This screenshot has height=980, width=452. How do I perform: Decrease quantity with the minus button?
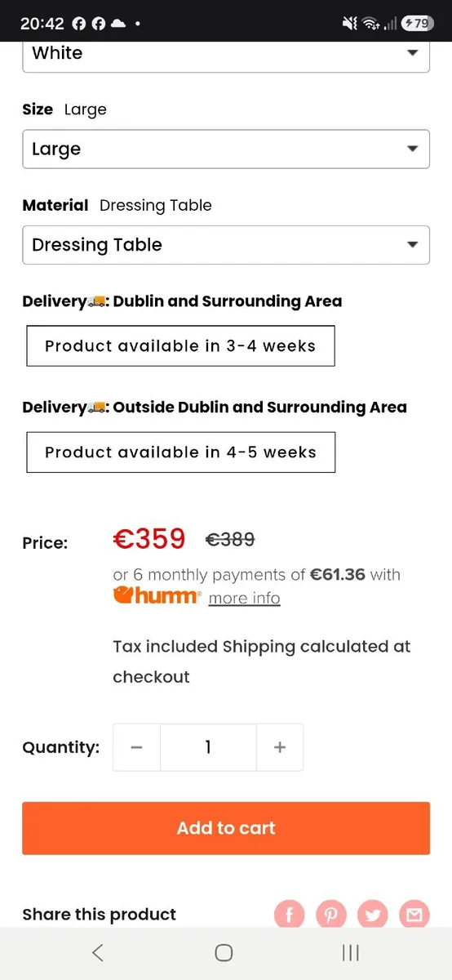tap(136, 747)
